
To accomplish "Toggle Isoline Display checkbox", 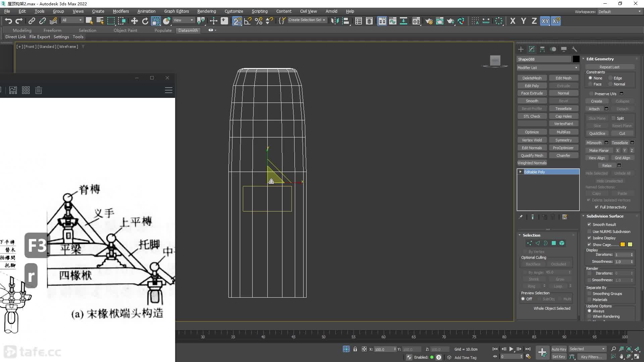I will [589, 238].
